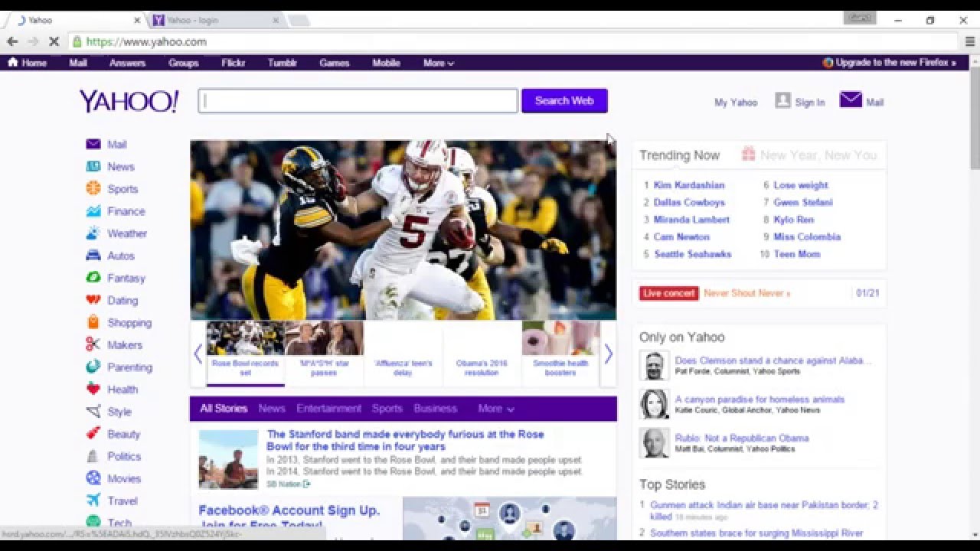
Task: Show the New Year, New You tab
Action: tap(810, 155)
